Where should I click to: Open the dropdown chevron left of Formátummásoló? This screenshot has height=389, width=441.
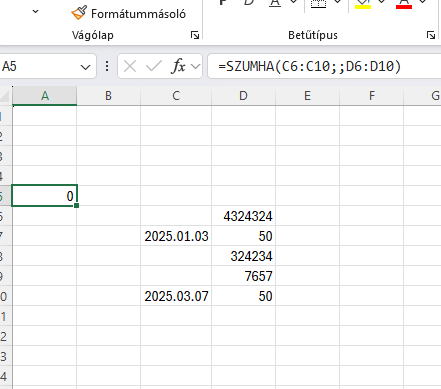[36, 12]
